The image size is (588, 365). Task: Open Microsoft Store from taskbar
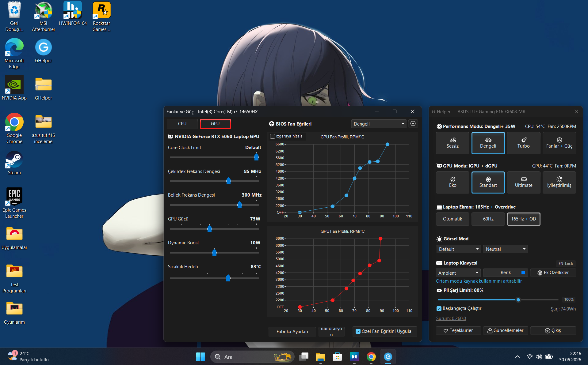pyautogui.click(x=338, y=357)
